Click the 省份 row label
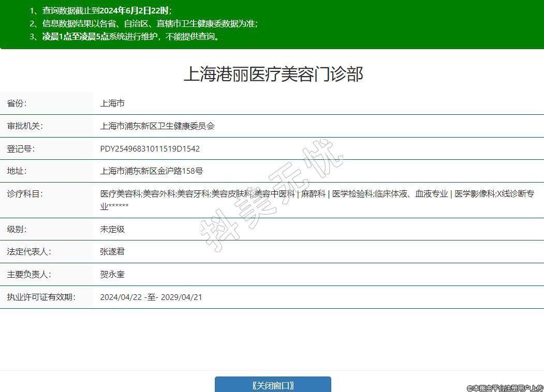544x392 pixels. coord(17,103)
